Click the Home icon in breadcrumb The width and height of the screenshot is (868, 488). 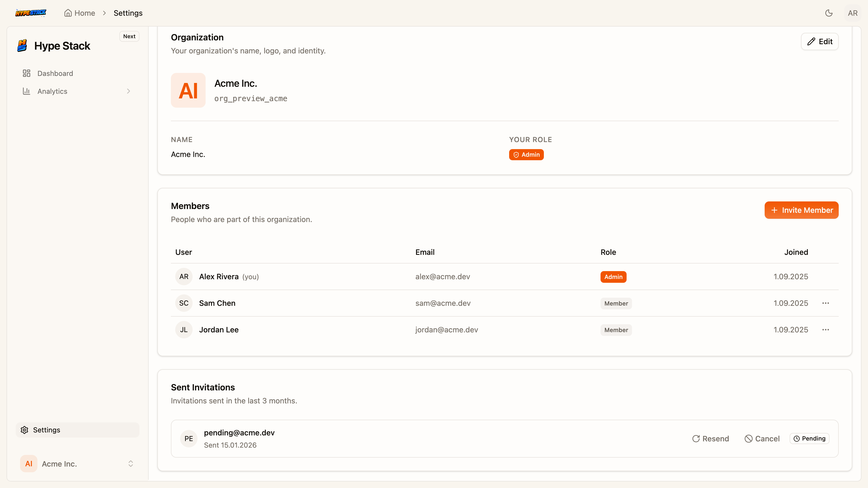click(x=68, y=13)
